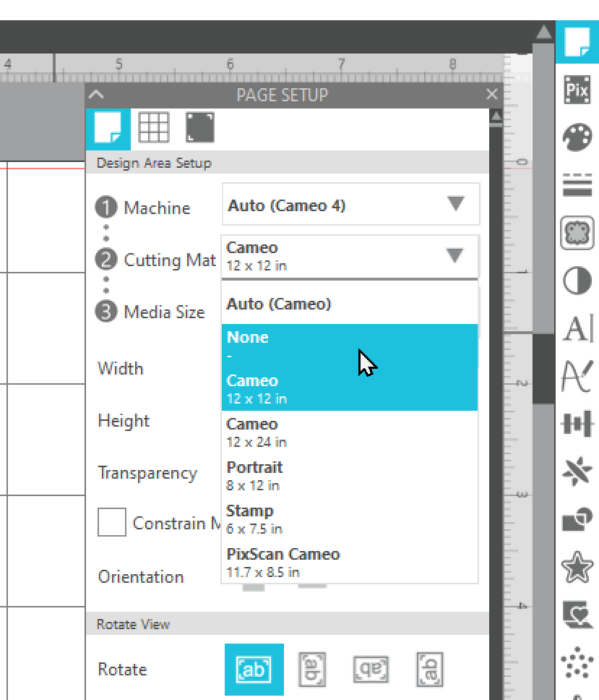Select rotate view 90 degrees clockwise
Image resolution: width=599 pixels, height=700 pixels.
click(x=312, y=669)
